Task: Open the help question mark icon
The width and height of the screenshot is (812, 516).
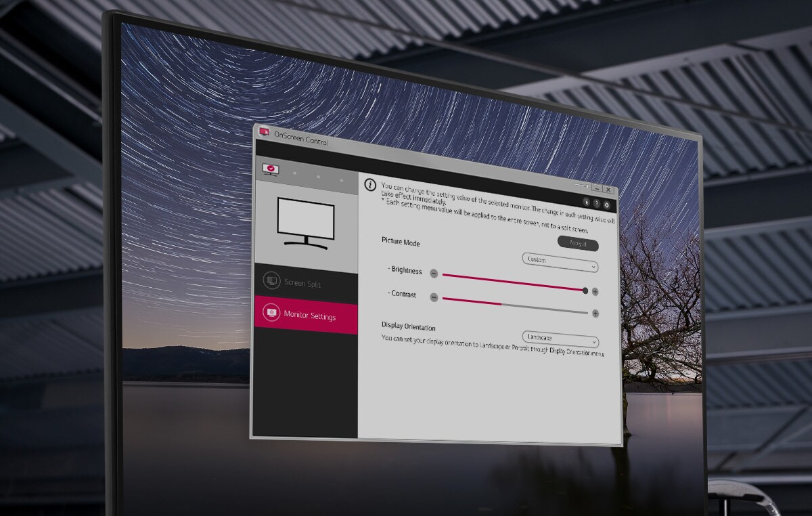Action: pyautogui.click(x=596, y=202)
